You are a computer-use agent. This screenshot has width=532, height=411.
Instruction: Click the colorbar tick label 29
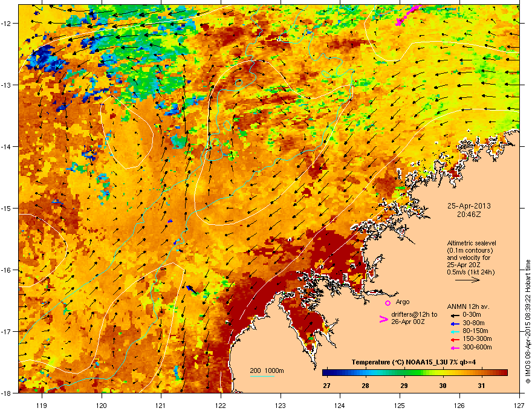click(404, 386)
